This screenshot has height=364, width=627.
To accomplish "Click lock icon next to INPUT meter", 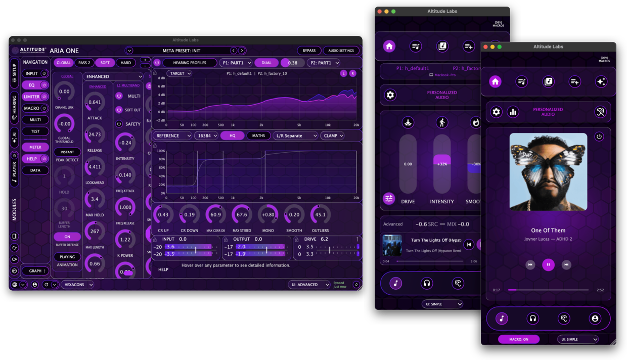I will (x=155, y=239).
